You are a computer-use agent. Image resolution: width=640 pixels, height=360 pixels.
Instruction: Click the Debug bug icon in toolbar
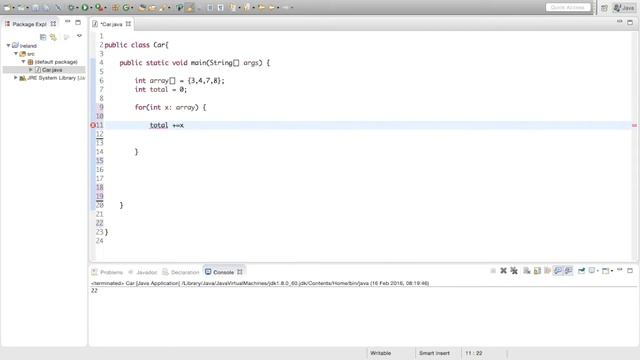point(71,7)
